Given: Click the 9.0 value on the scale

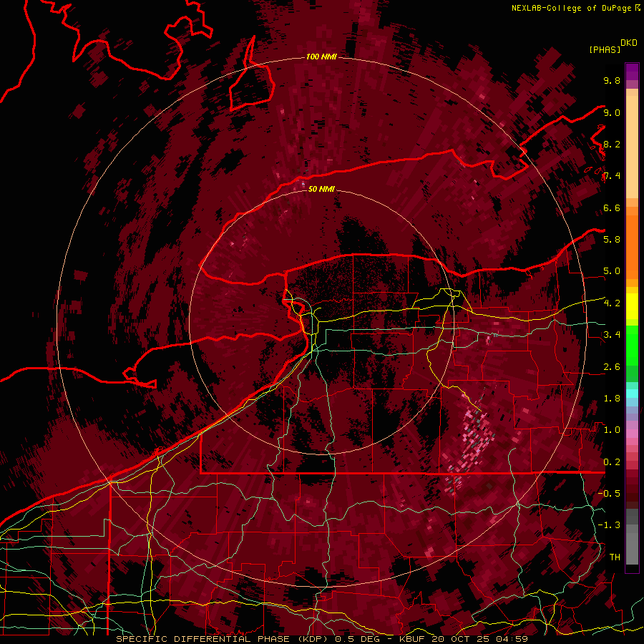Looking at the screenshot, I should coord(612,112).
